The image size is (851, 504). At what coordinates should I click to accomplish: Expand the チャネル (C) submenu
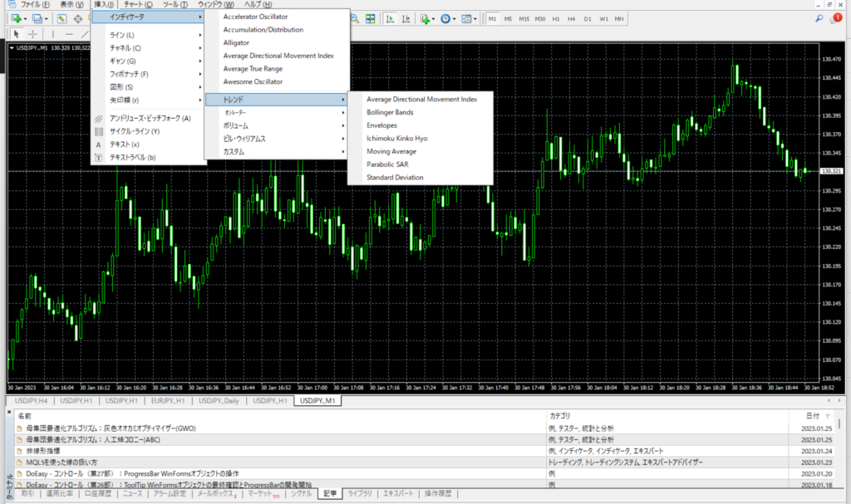[148, 47]
